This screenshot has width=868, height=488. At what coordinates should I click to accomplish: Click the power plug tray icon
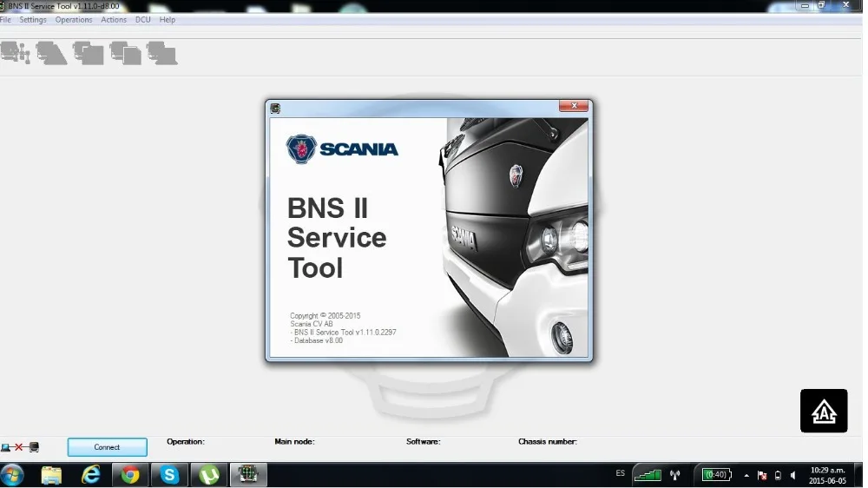click(778, 475)
